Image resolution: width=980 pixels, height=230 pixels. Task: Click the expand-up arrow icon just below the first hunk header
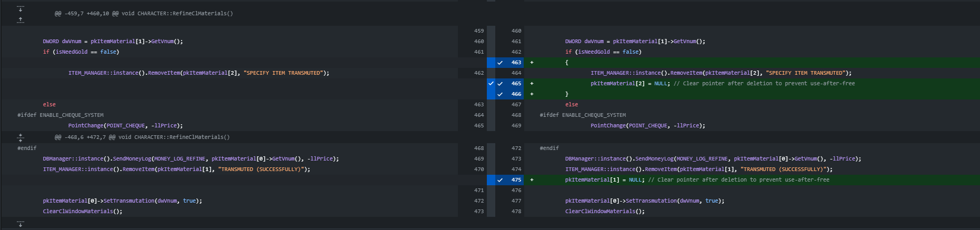point(21,19)
